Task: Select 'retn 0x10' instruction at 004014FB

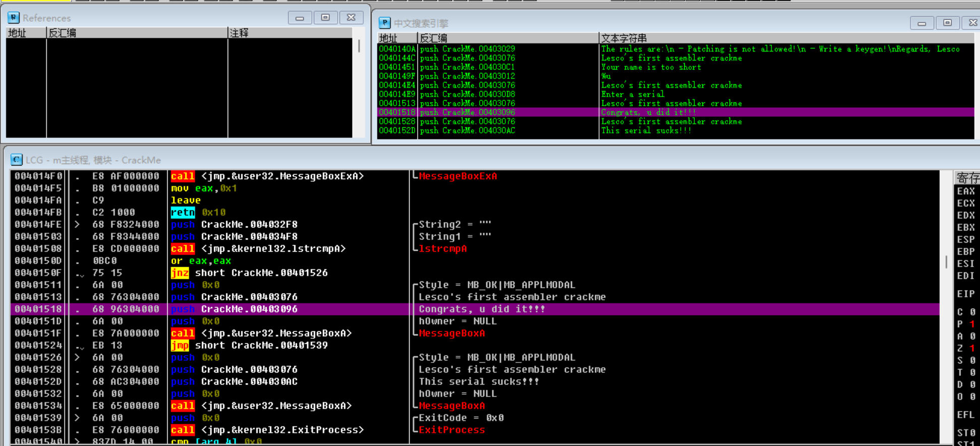Action: tap(475, 212)
